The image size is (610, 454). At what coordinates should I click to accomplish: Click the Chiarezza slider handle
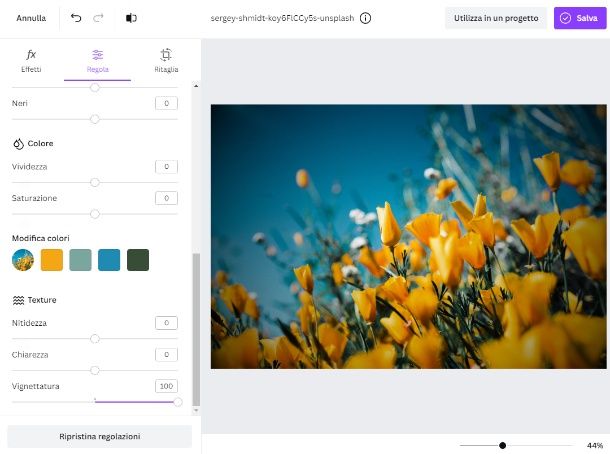click(x=95, y=370)
